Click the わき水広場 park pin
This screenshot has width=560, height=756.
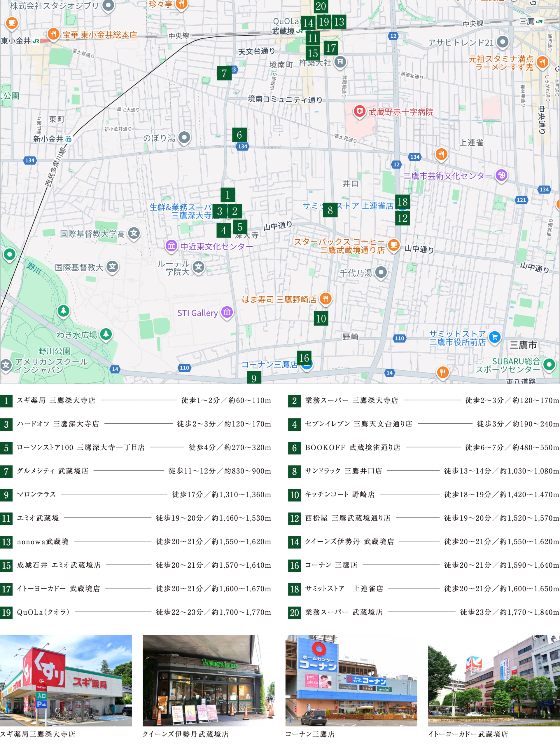click(106, 335)
